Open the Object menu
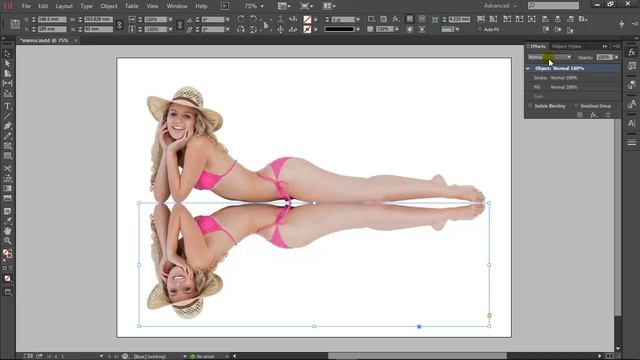 tap(109, 6)
